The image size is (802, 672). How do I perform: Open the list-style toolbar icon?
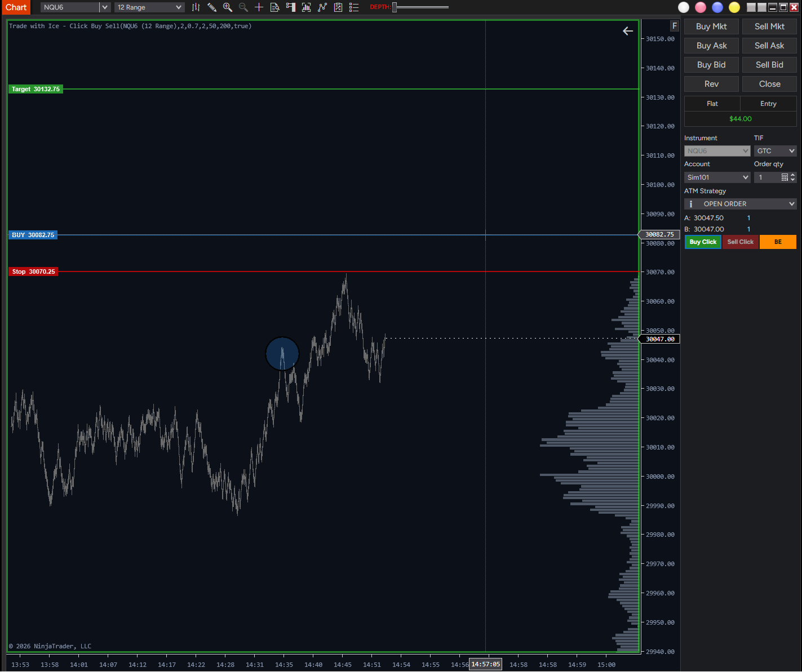pos(354,7)
